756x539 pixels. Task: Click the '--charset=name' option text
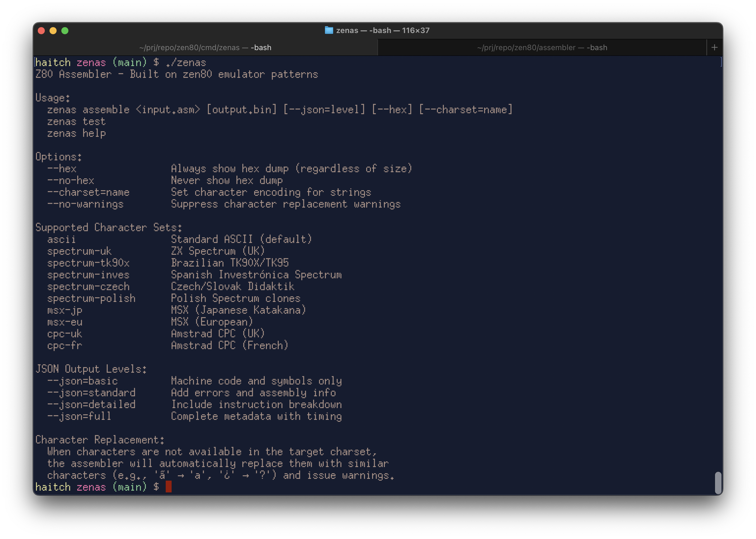(x=88, y=192)
